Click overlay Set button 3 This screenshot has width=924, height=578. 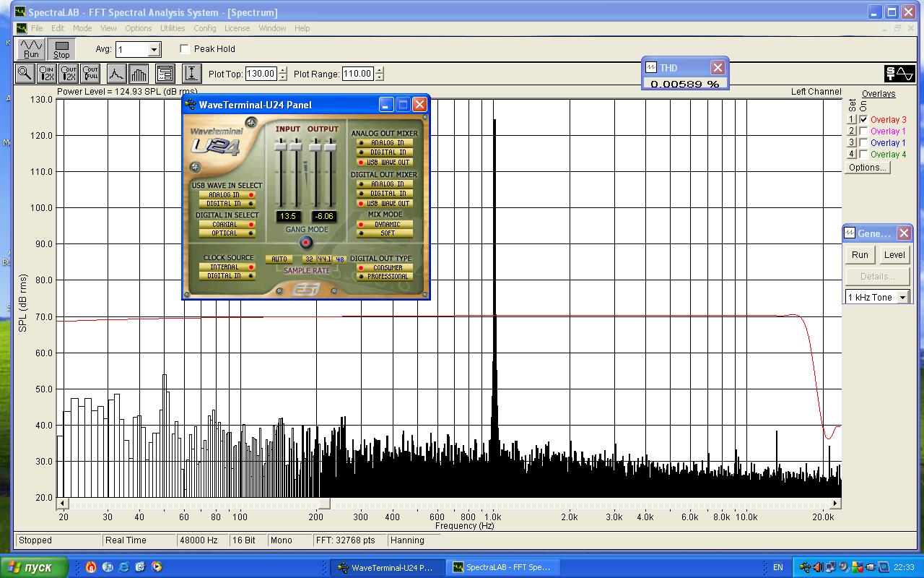click(x=851, y=142)
